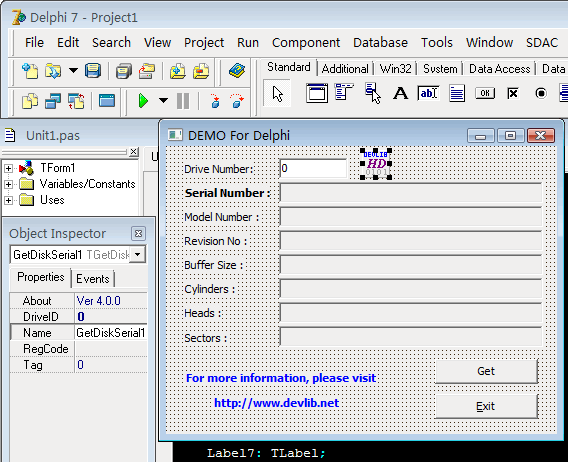Viewport: 568px width, 462px height.
Task: Select the CheckBox component icon
Action: pos(513,93)
